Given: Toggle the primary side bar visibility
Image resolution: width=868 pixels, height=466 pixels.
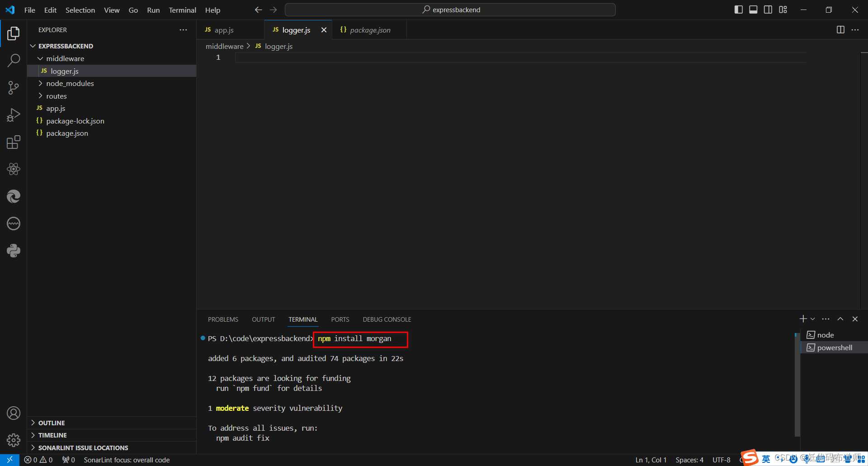Looking at the screenshot, I should tap(738, 10).
